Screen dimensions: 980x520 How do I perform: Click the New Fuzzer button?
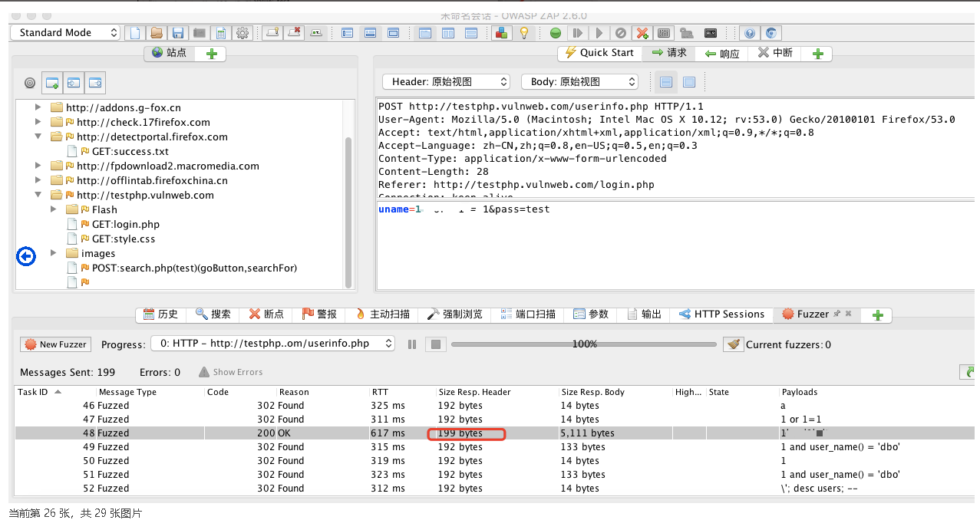pyautogui.click(x=56, y=344)
